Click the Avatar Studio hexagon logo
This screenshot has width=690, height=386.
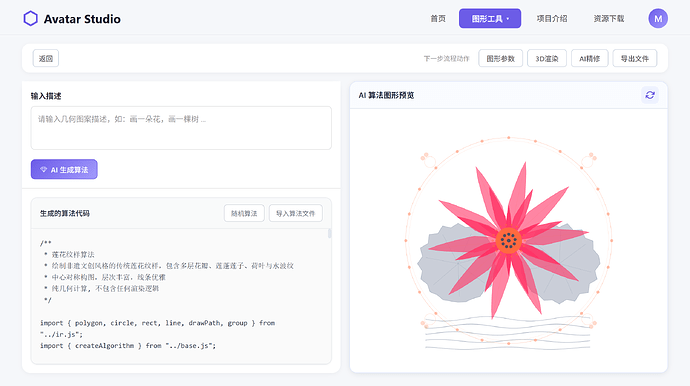tap(30, 18)
